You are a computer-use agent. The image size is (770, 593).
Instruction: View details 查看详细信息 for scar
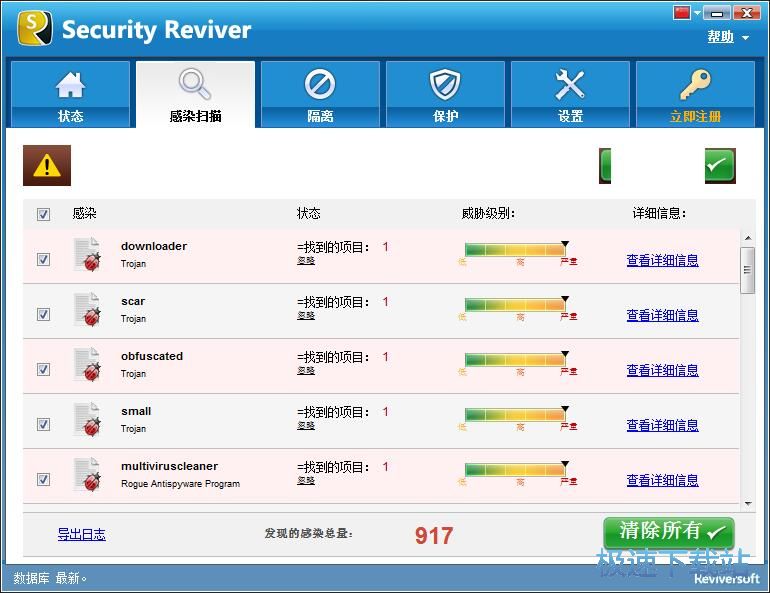point(662,315)
